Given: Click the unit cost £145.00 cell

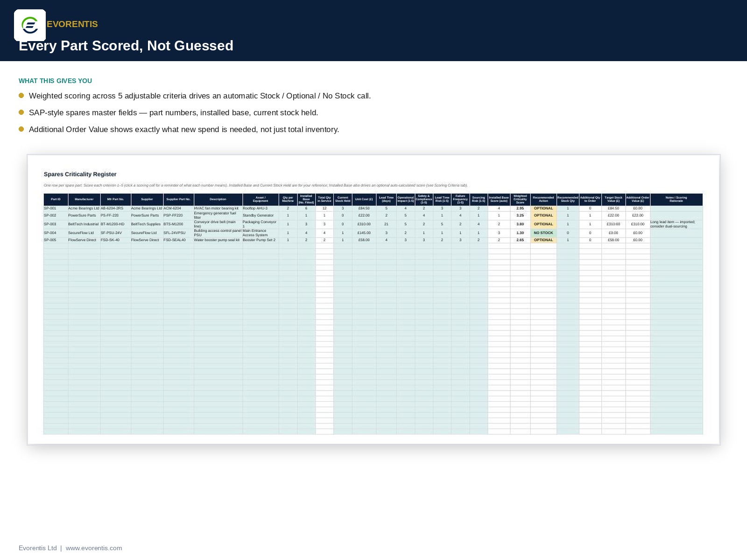Looking at the screenshot, I should coord(364,233).
